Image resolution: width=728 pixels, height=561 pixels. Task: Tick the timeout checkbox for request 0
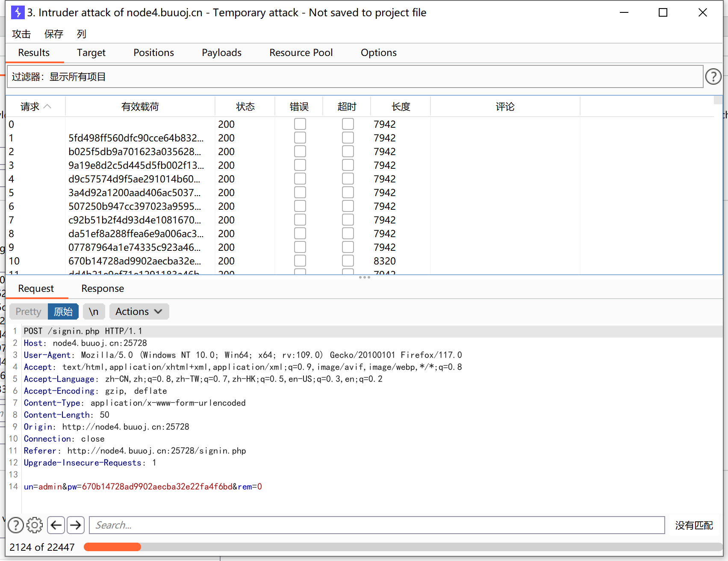(348, 124)
